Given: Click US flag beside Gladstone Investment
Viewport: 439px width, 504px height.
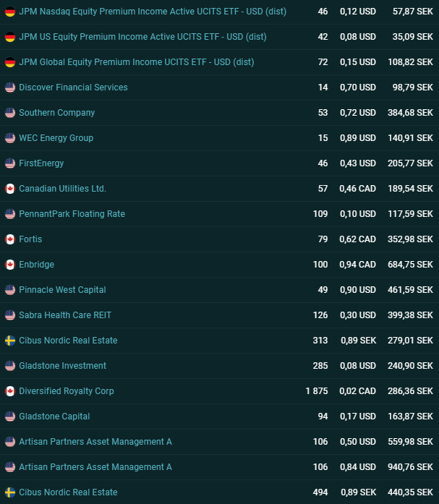Looking at the screenshot, I should [10, 366].
